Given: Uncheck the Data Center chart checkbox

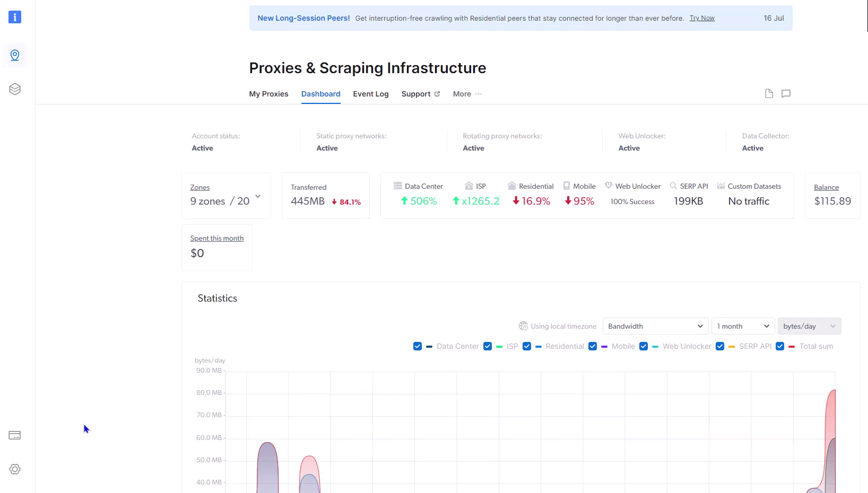Looking at the screenshot, I should point(418,346).
